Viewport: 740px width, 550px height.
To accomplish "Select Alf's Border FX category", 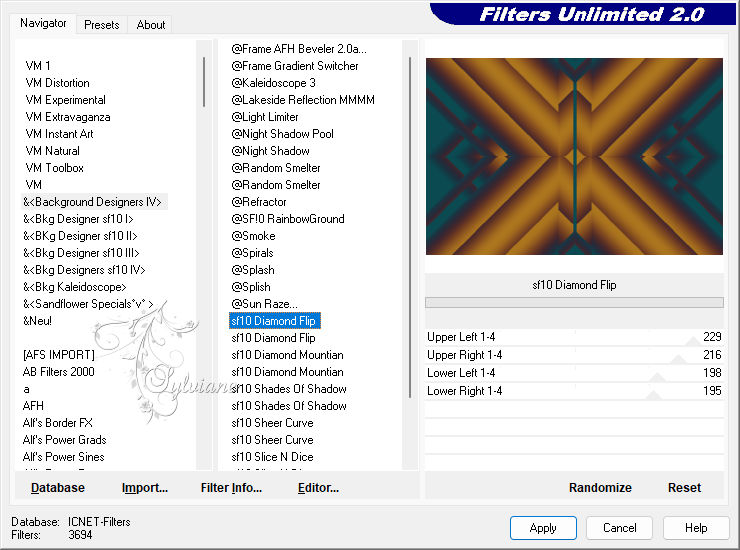I will pos(58,423).
